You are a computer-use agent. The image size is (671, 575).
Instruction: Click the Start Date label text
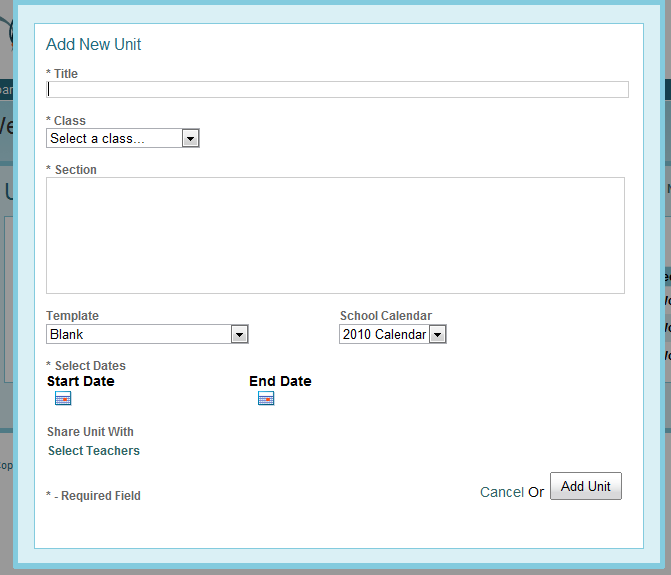coord(81,381)
